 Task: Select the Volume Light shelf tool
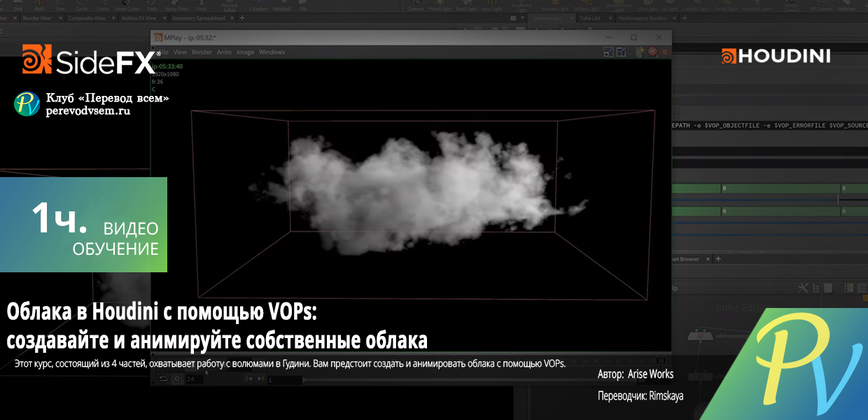[x=554, y=6]
